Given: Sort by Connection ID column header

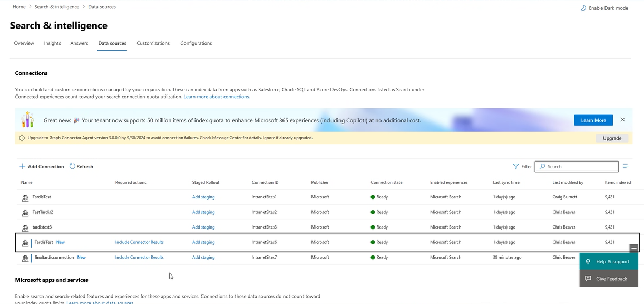Looking at the screenshot, I should [x=265, y=182].
